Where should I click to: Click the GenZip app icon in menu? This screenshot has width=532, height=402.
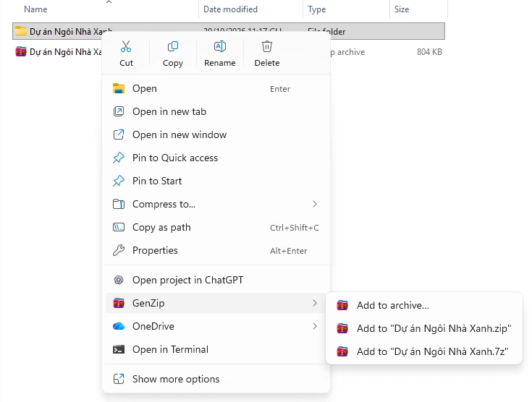119,303
